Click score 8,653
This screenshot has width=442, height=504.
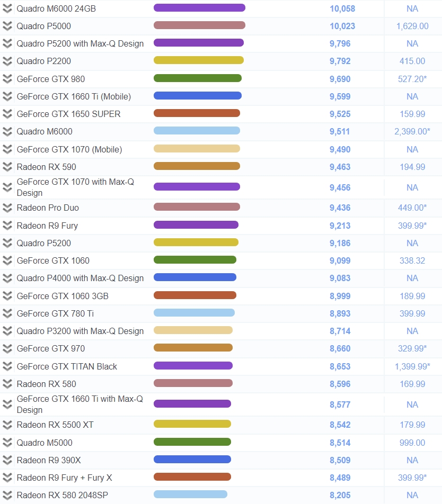[340, 366]
